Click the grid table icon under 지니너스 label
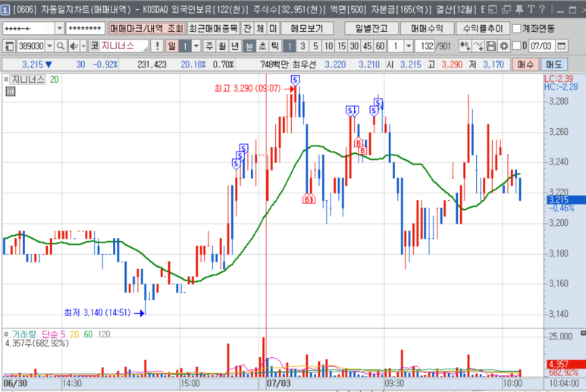This screenshot has height=392, width=586. tap(11, 91)
